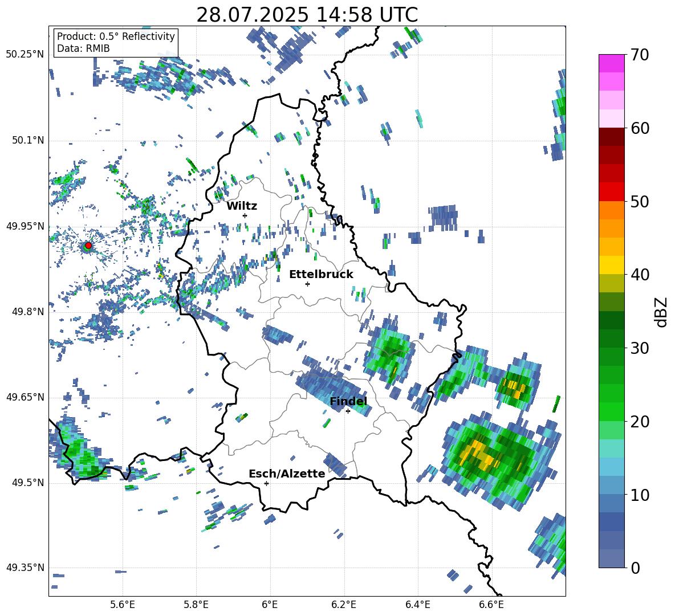
Task: Click the 5.8°E longitude label
Action: tap(196, 605)
